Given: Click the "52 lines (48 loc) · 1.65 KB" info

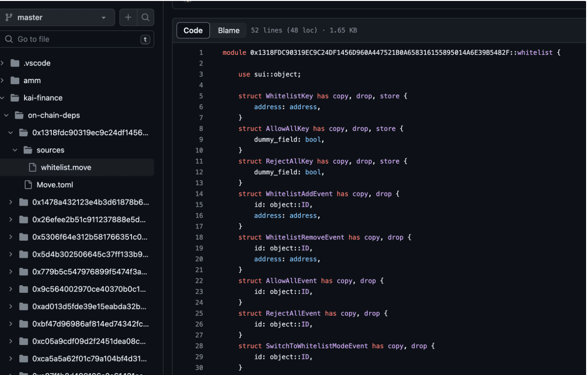Looking at the screenshot, I should pyautogui.click(x=304, y=31).
